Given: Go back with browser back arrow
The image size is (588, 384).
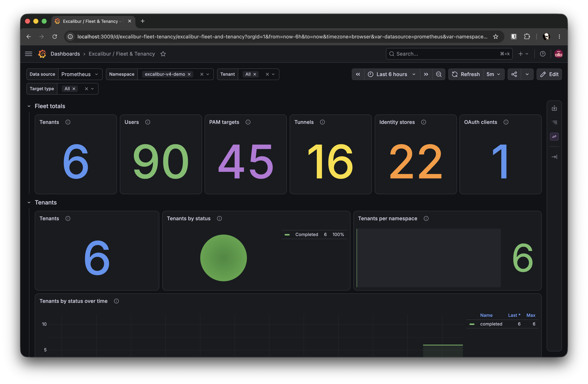Looking at the screenshot, I should point(29,37).
